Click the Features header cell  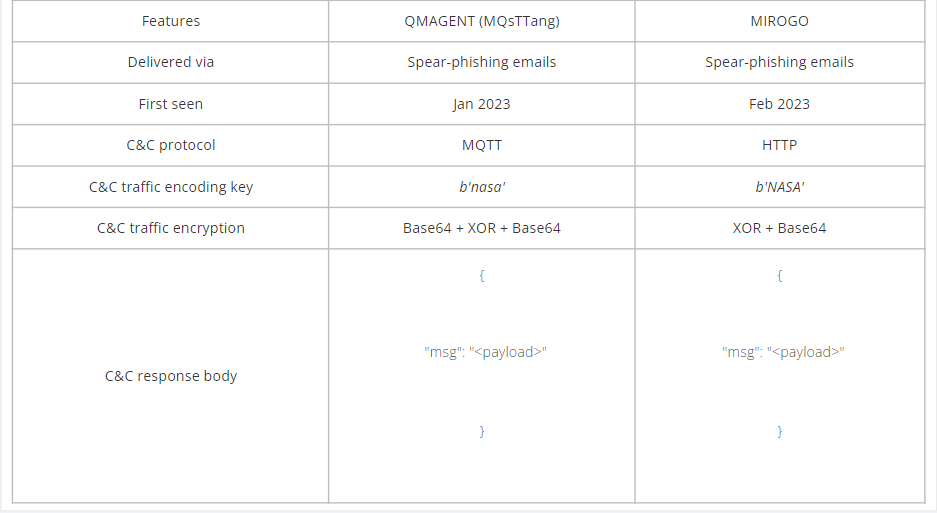point(170,21)
